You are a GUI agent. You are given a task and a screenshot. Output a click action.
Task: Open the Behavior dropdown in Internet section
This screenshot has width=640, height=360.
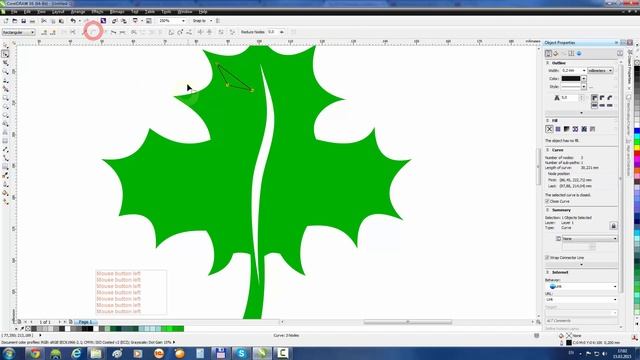pyautogui.click(x=615, y=287)
